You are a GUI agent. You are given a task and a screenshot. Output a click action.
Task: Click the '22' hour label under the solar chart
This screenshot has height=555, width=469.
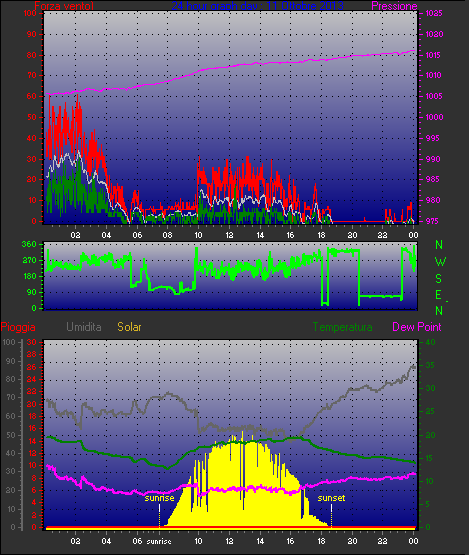[x=383, y=541]
